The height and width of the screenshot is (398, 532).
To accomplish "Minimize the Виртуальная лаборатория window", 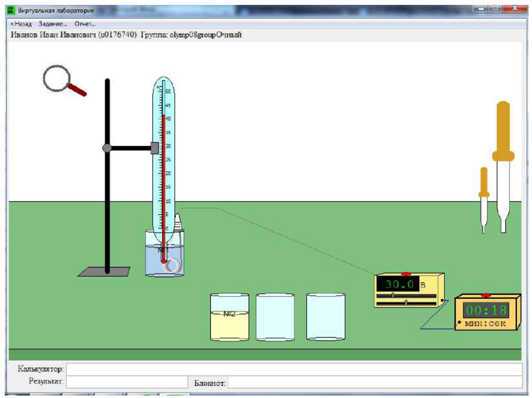I will (x=480, y=9).
